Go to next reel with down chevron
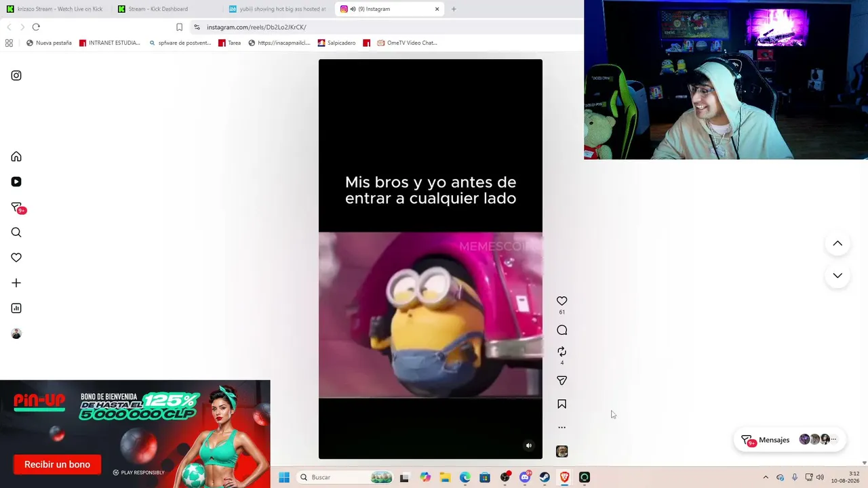Screen dimensions: 868x488 [x=837, y=276]
